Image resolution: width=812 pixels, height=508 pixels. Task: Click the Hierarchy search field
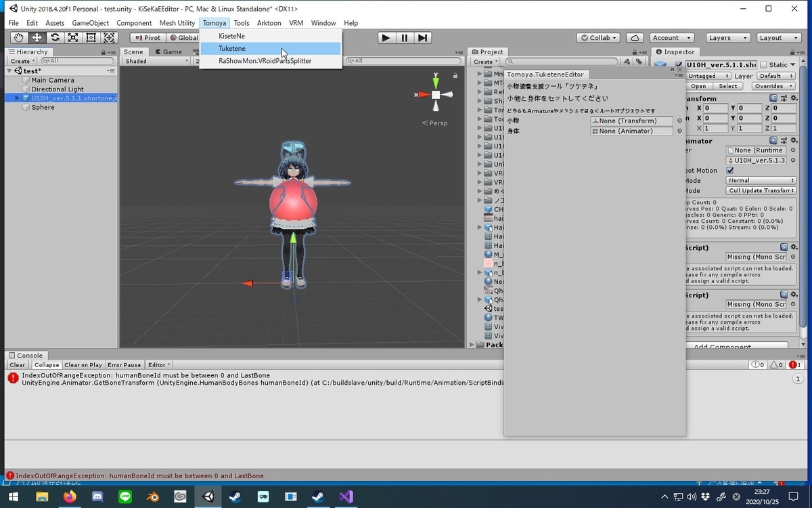77,61
